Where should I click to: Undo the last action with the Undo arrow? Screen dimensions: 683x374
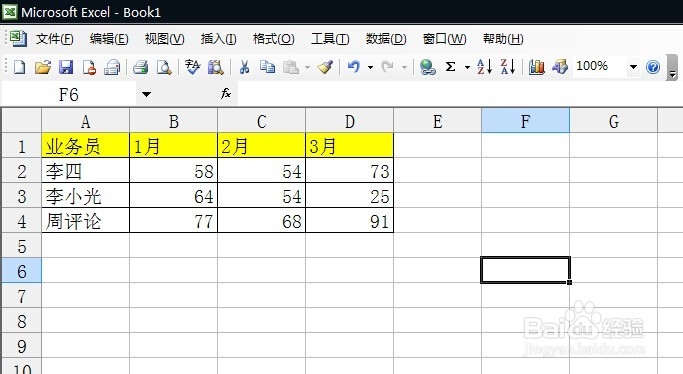point(354,67)
